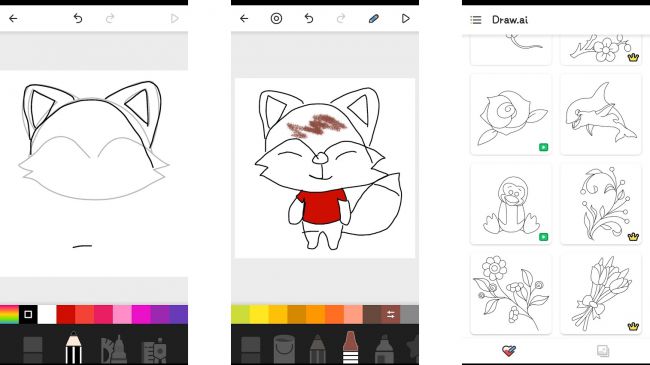Select the spray can tool on left screen
The image size is (650, 365).
tap(154, 351)
